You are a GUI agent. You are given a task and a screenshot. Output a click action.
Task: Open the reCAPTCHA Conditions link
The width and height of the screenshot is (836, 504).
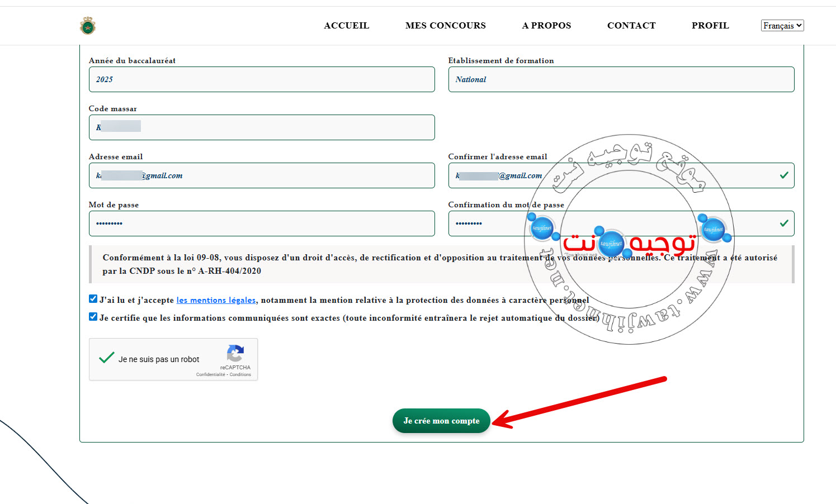[x=240, y=374]
